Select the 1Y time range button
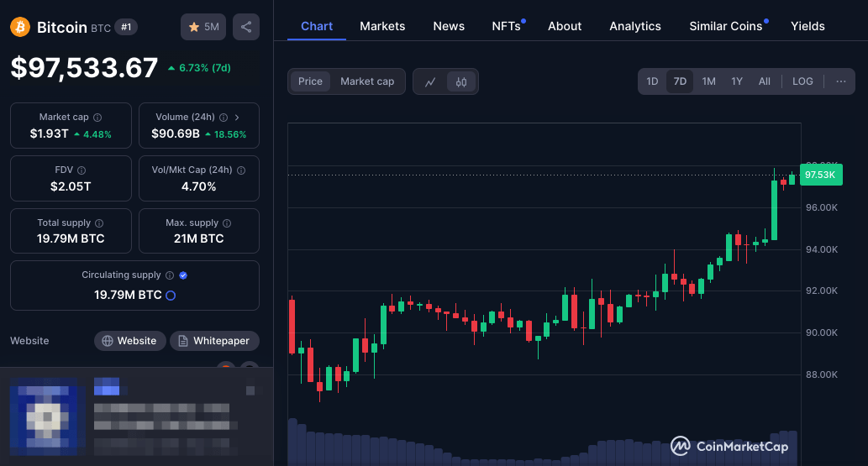The width and height of the screenshot is (868, 466). [x=737, y=81]
